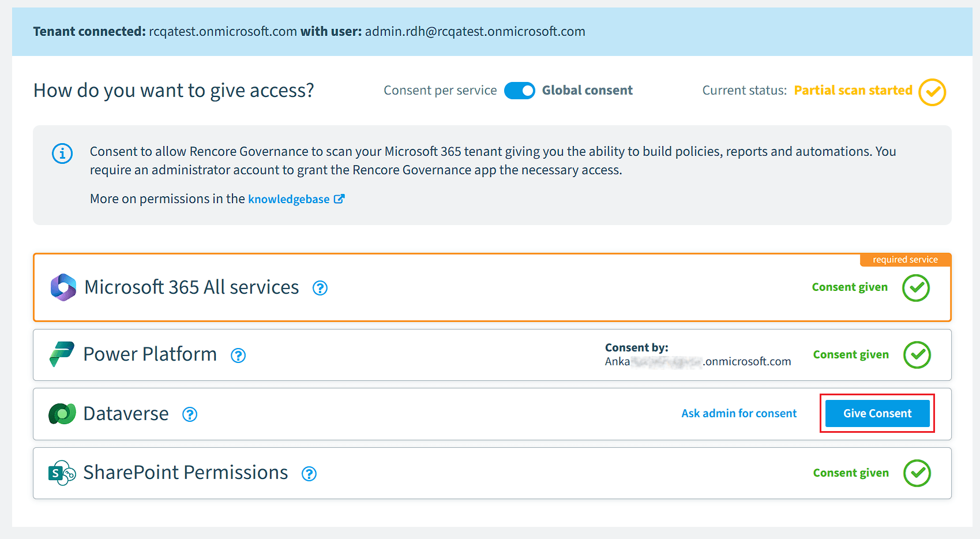Click the Current status label

point(744,90)
